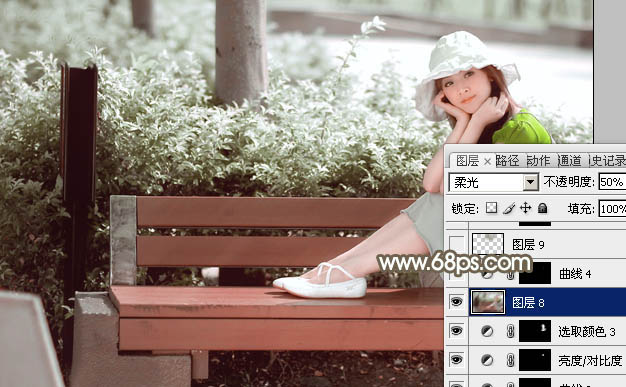Click the 亮度/对比度 adjustment layer icon
The height and width of the screenshot is (387, 626).
coord(487,360)
